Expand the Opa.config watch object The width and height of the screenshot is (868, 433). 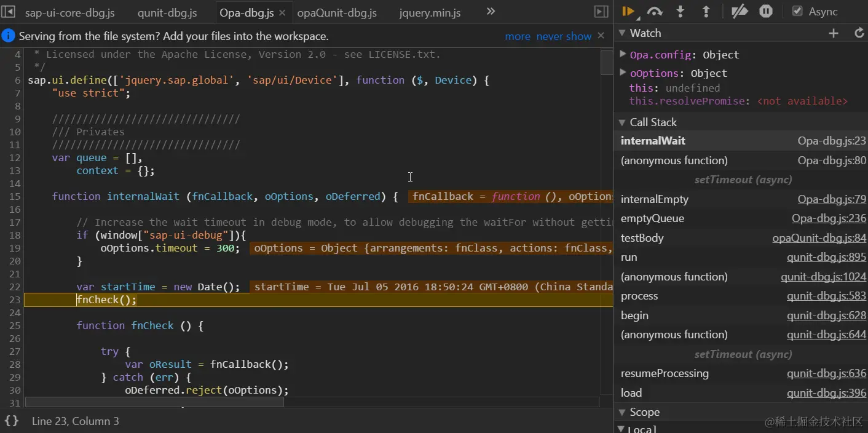tap(623, 54)
